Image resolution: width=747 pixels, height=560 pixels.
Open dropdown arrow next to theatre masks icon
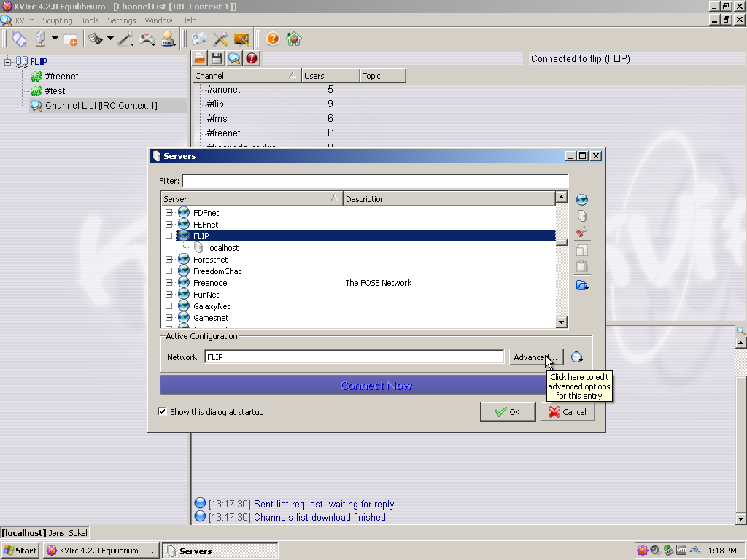(x=110, y=39)
